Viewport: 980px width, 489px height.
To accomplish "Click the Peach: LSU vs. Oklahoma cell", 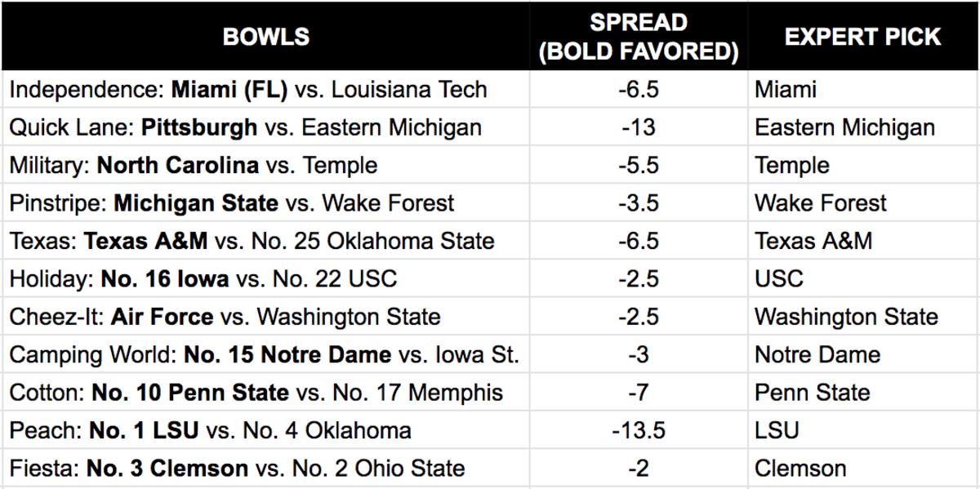I will tap(210, 430).
